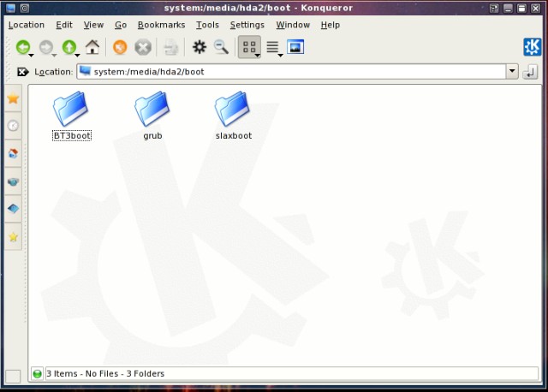Viewport: 548px width, 392px height.
Task: Click the magnifier find icon
Action: click(221, 47)
